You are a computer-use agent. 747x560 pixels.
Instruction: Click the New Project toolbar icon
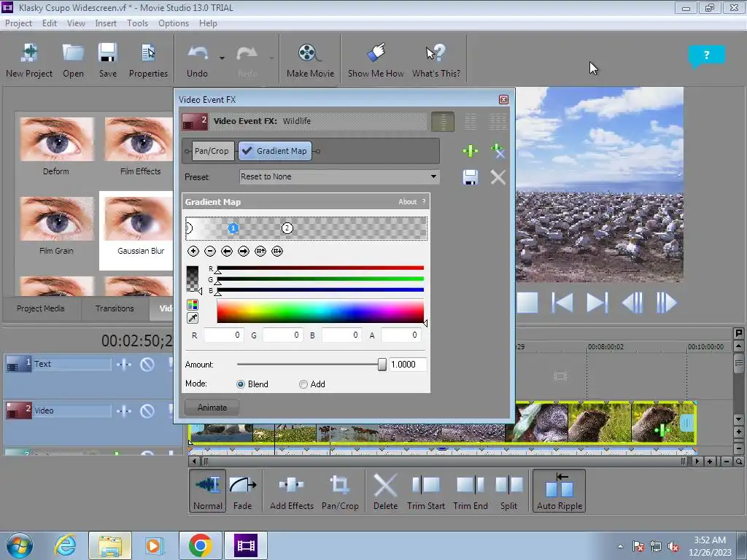(29, 61)
